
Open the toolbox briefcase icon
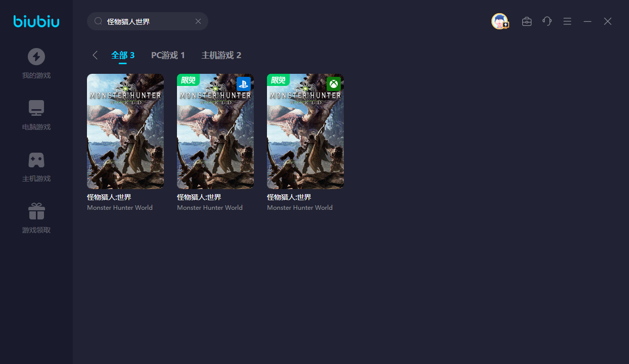[x=527, y=21]
